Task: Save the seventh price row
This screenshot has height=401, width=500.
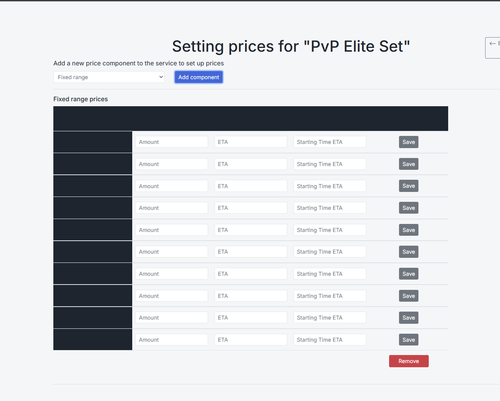Action: [409, 274]
